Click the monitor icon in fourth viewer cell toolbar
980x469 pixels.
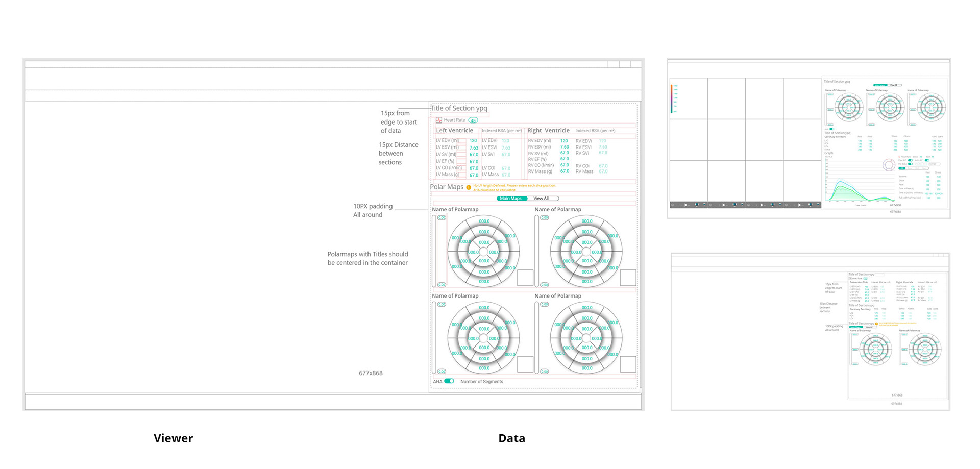811,205
